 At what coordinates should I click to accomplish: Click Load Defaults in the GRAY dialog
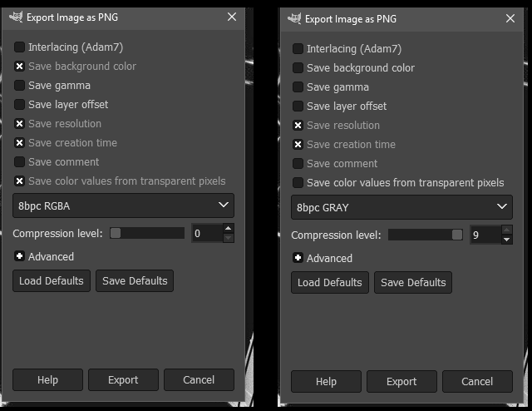click(x=330, y=282)
